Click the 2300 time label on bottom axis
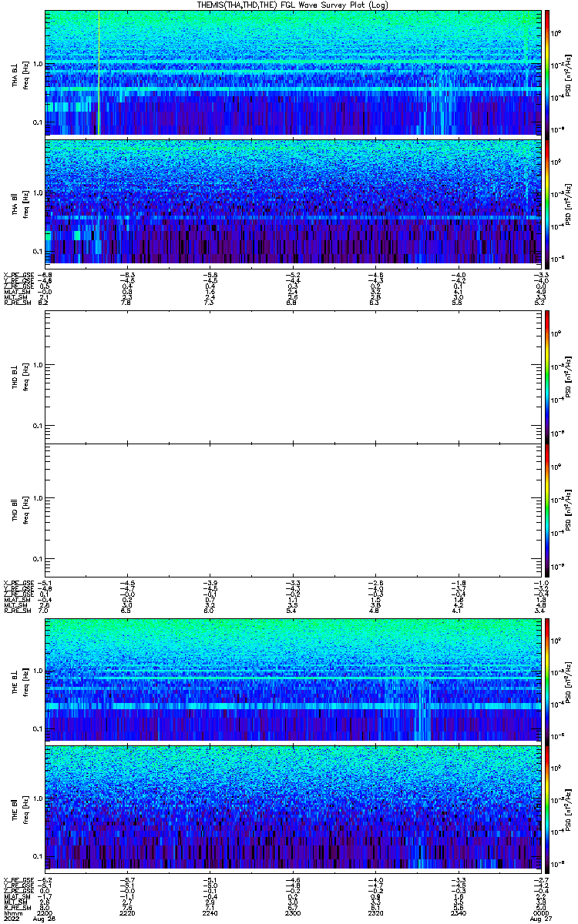 (x=292, y=912)
